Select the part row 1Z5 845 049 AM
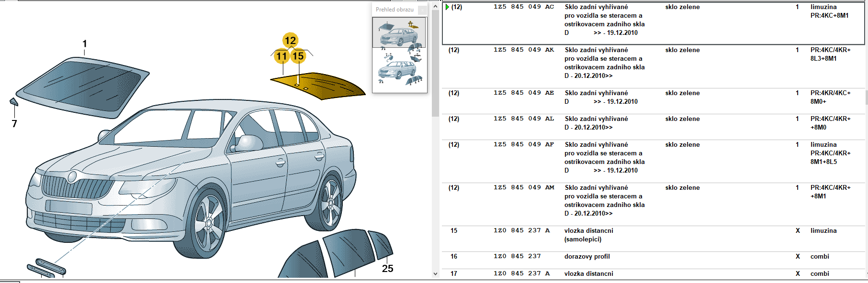 point(524,188)
